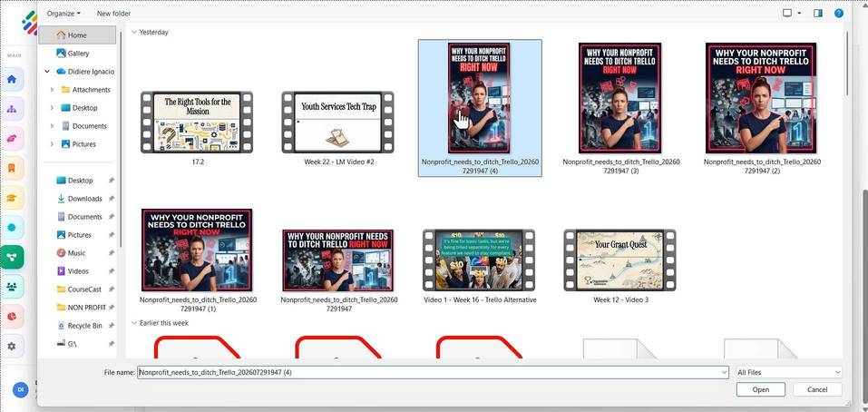Select the Week 12 - Video 3 file
This screenshot has width=868, height=412.
620,266
